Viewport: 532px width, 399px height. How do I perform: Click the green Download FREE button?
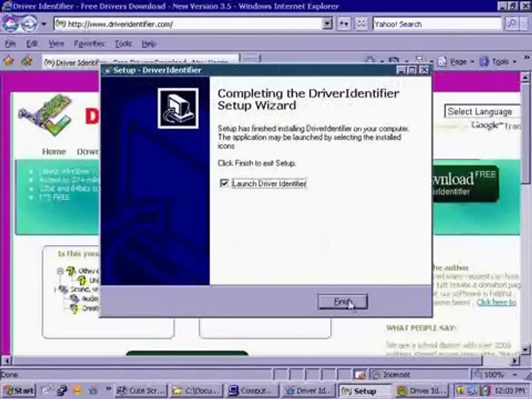[x=465, y=183]
